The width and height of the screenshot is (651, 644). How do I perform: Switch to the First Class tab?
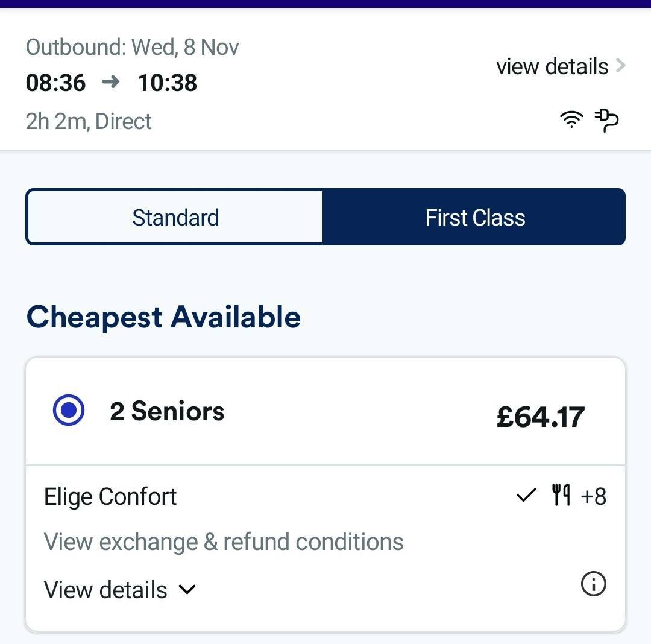coord(474,217)
